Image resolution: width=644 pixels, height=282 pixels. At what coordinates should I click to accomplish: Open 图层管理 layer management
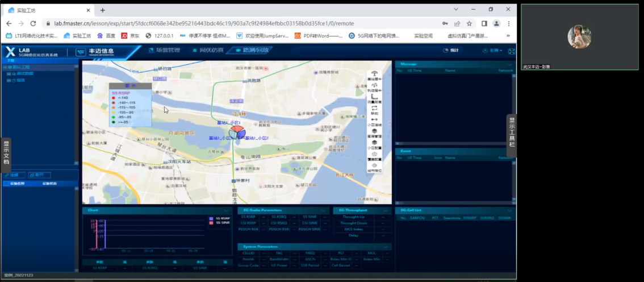pos(375,132)
